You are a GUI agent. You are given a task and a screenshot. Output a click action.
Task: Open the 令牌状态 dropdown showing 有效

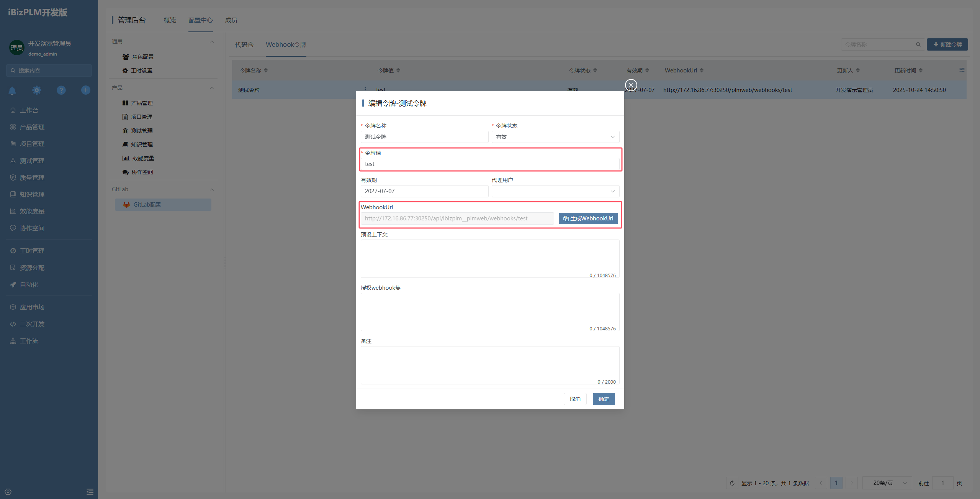point(555,137)
